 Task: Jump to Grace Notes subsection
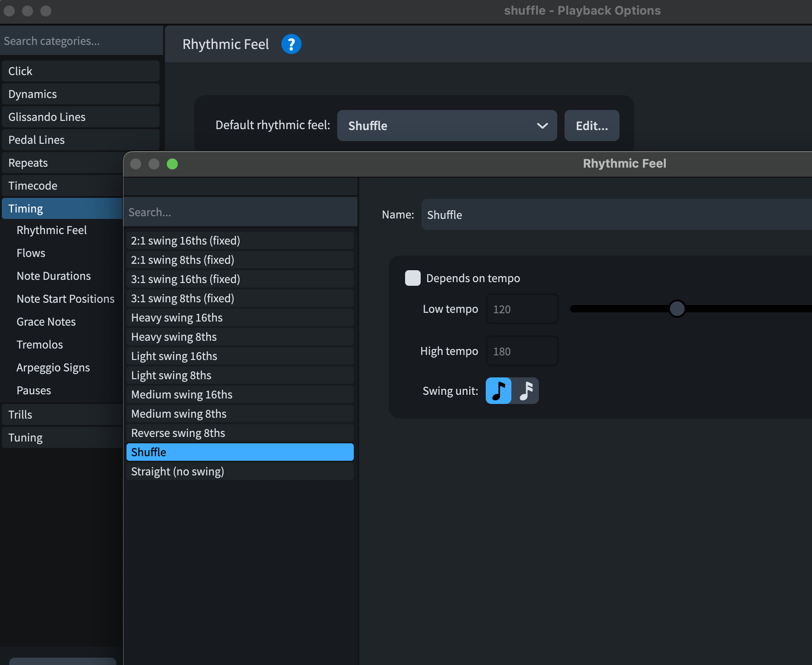(46, 322)
